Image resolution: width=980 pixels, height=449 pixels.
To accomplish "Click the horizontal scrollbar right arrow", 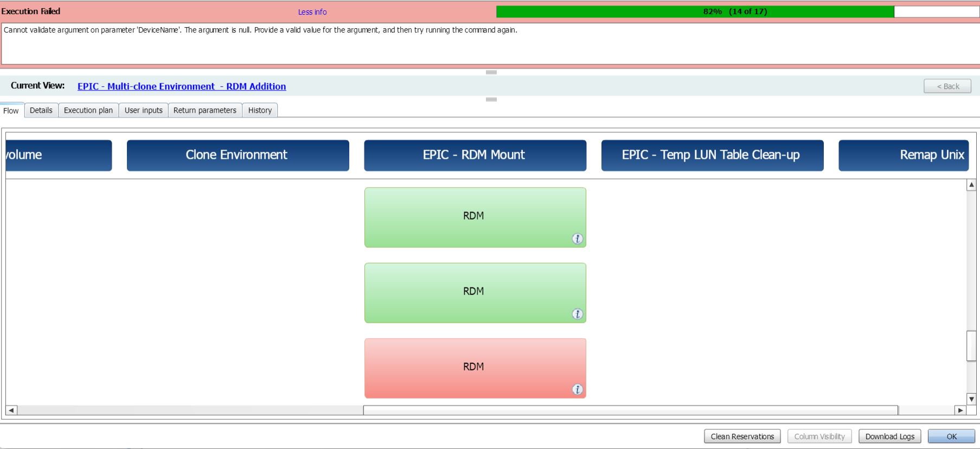I will [960, 410].
